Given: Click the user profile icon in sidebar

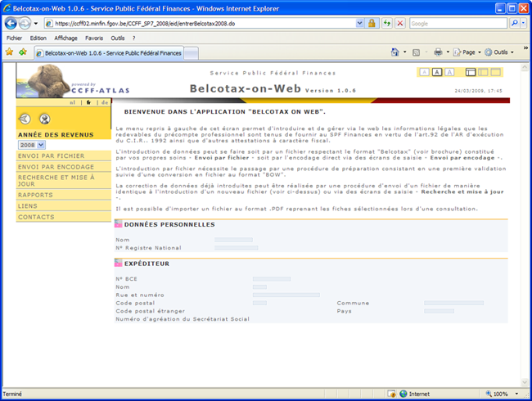Looking at the screenshot, I should [x=45, y=119].
